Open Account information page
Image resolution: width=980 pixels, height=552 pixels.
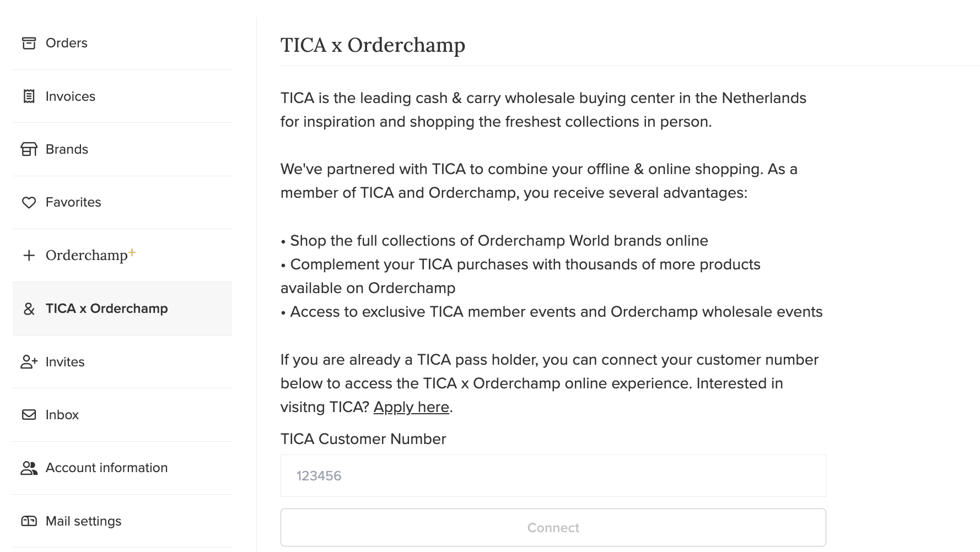[x=122, y=468]
